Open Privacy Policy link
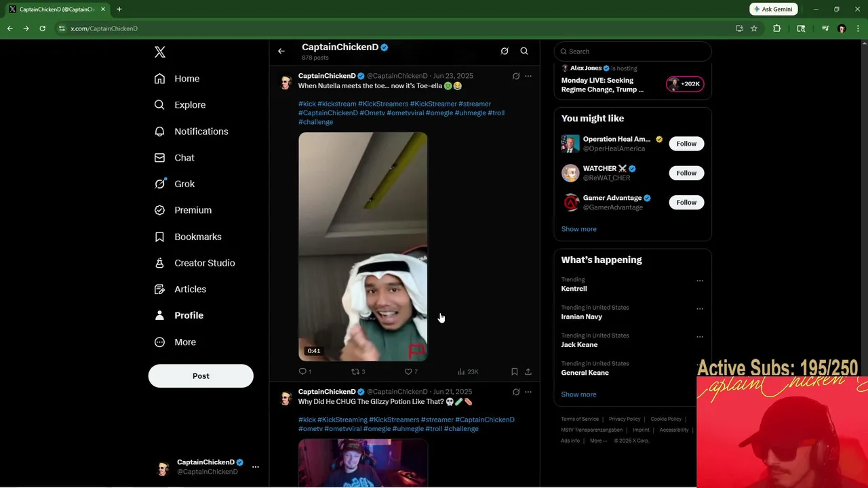Image resolution: width=868 pixels, height=488 pixels. click(x=624, y=419)
